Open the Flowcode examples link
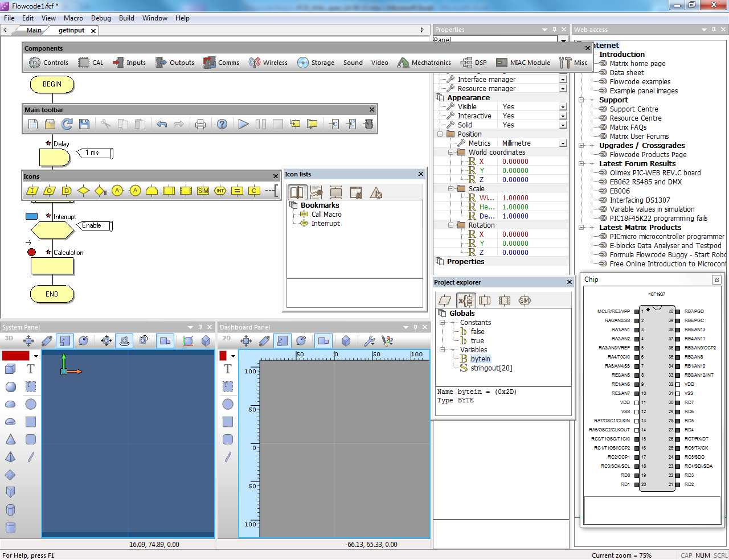729x560 pixels. (640, 82)
